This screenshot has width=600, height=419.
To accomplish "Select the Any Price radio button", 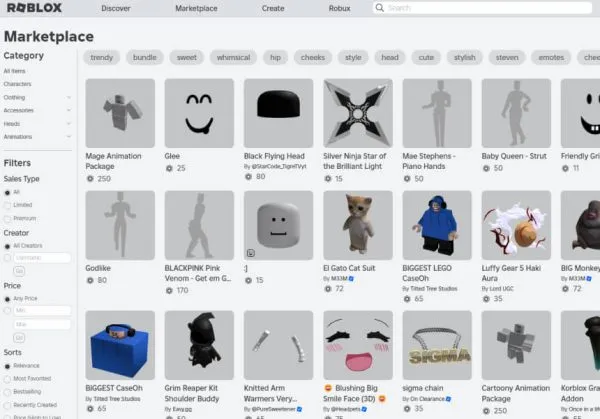I will point(7,299).
